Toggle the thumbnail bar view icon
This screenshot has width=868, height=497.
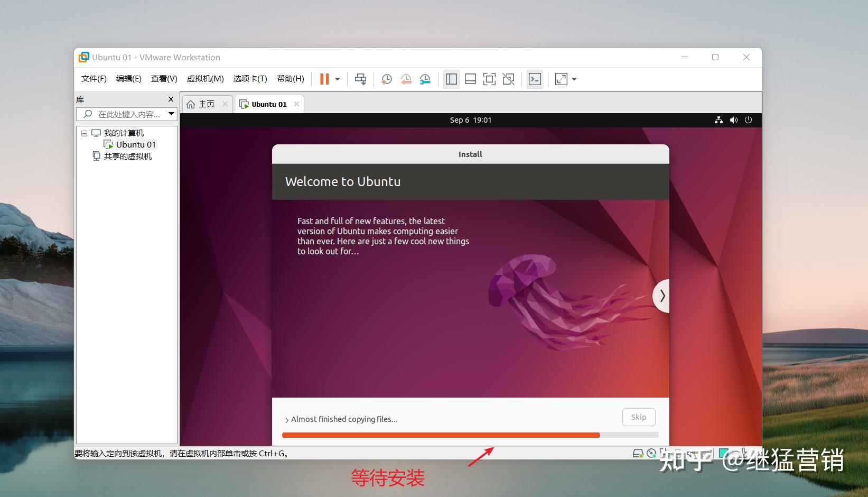point(470,79)
